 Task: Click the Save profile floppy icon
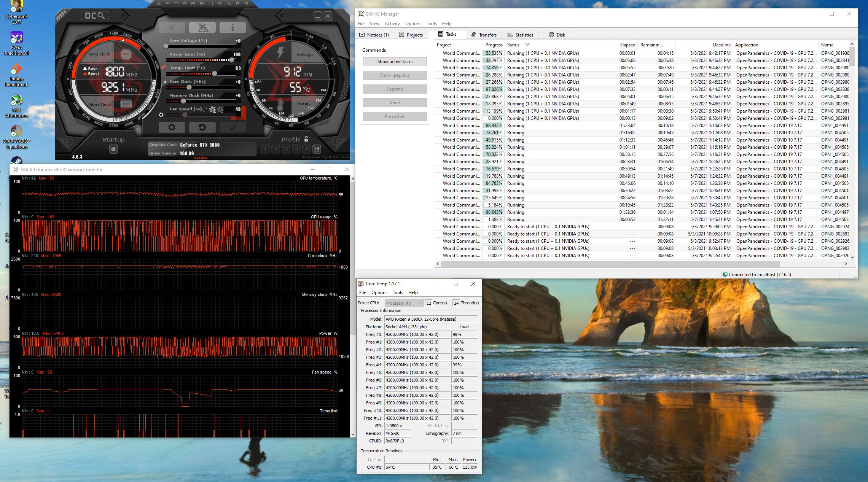tap(317, 149)
